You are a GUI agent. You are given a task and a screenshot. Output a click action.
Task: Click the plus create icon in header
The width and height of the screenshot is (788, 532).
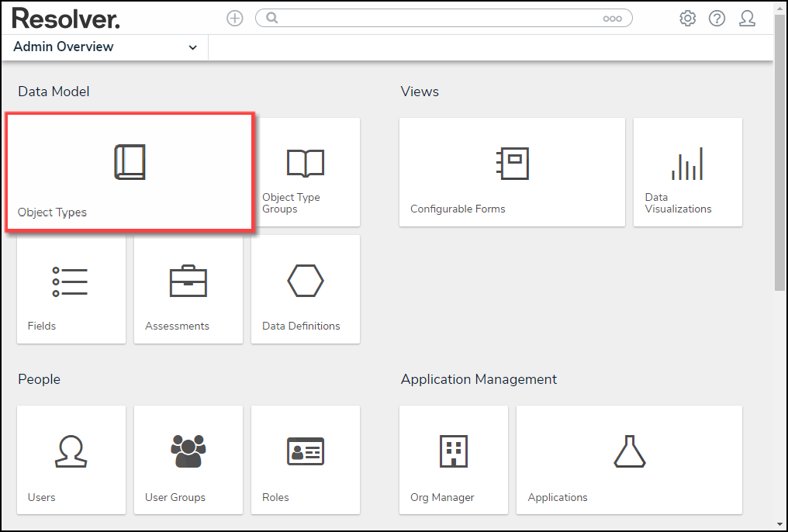pos(234,19)
